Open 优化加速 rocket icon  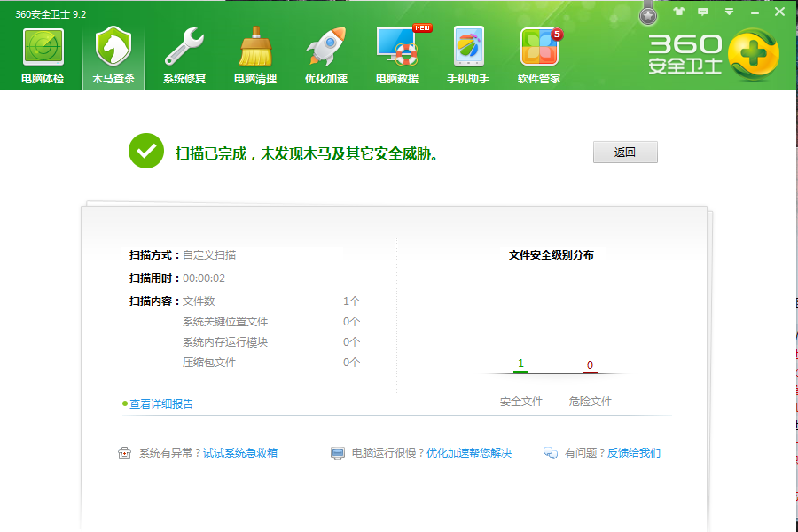tap(326, 49)
